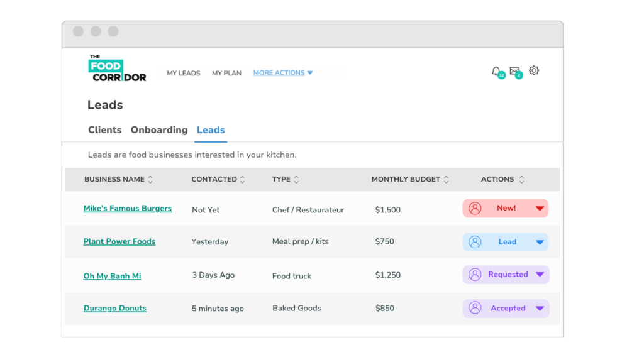Image resolution: width=644 pixels, height=362 pixels.
Task: Open Oh My Banh Mi lead
Action: click(x=112, y=276)
